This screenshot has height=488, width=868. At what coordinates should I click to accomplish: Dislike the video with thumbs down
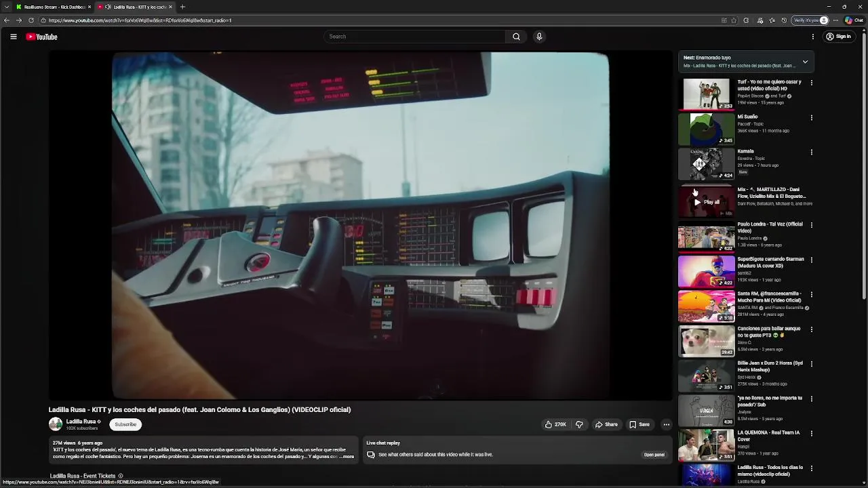coord(579,424)
